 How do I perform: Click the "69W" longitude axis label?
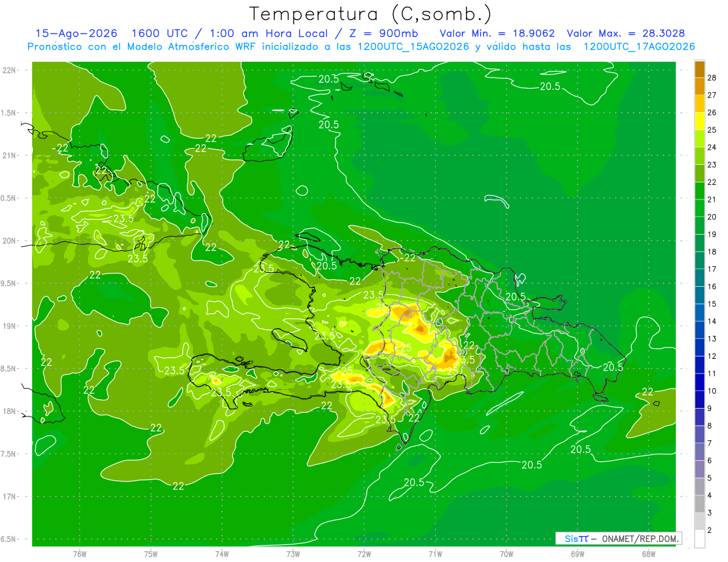click(x=577, y=554)
